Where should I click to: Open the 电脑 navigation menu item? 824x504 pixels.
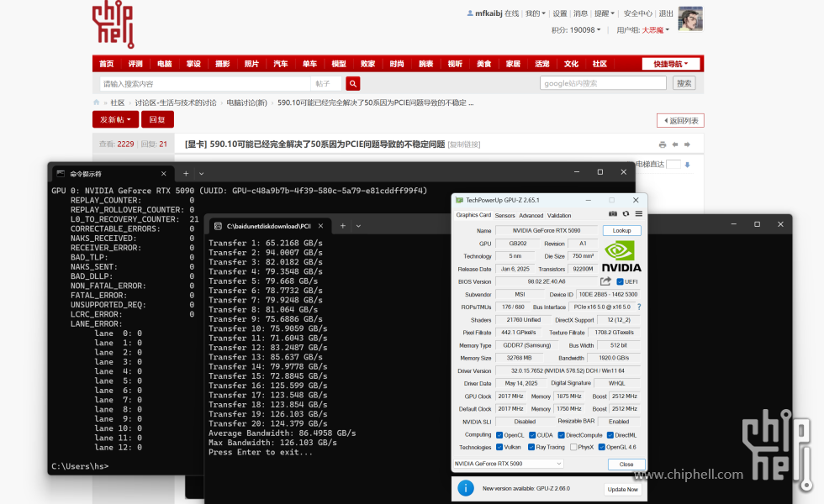coord(165,64)
